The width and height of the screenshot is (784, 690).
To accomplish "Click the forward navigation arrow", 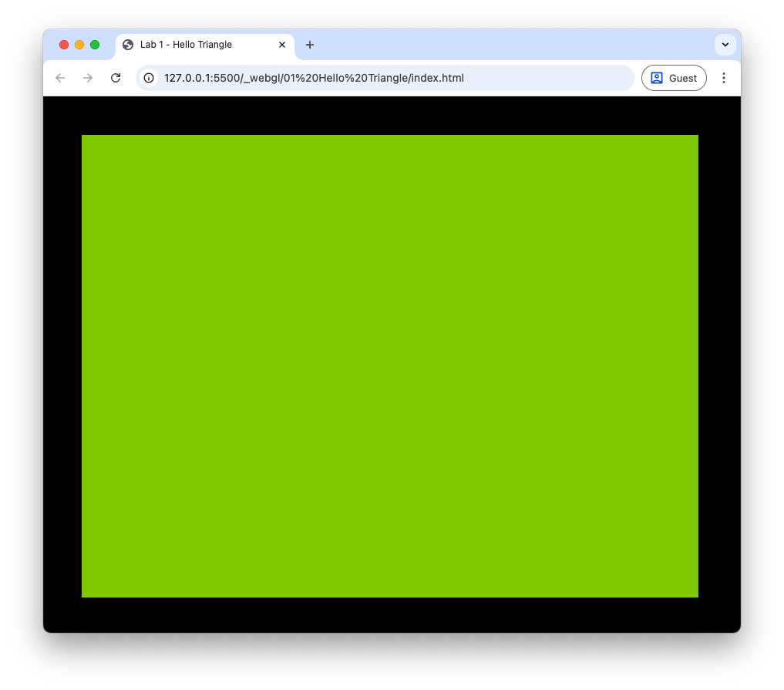I will tap(88, 78).
